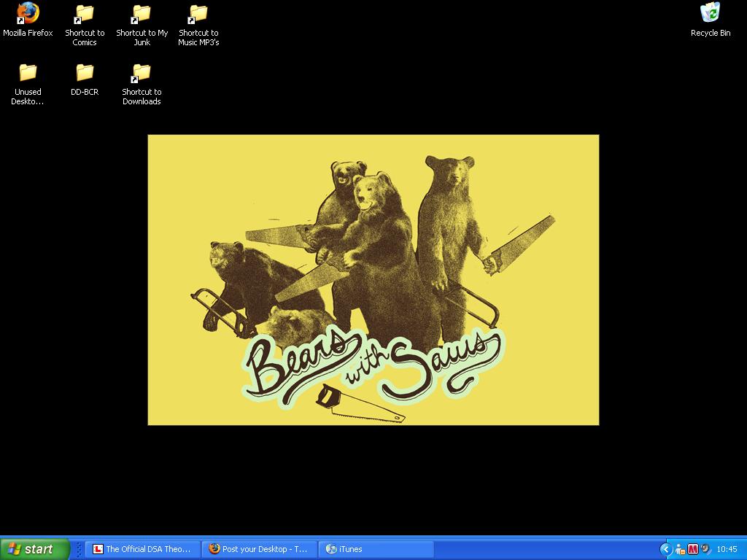
Task: Click the Shortcut to Music MP3's icon
Action: [x=198, y=15]
